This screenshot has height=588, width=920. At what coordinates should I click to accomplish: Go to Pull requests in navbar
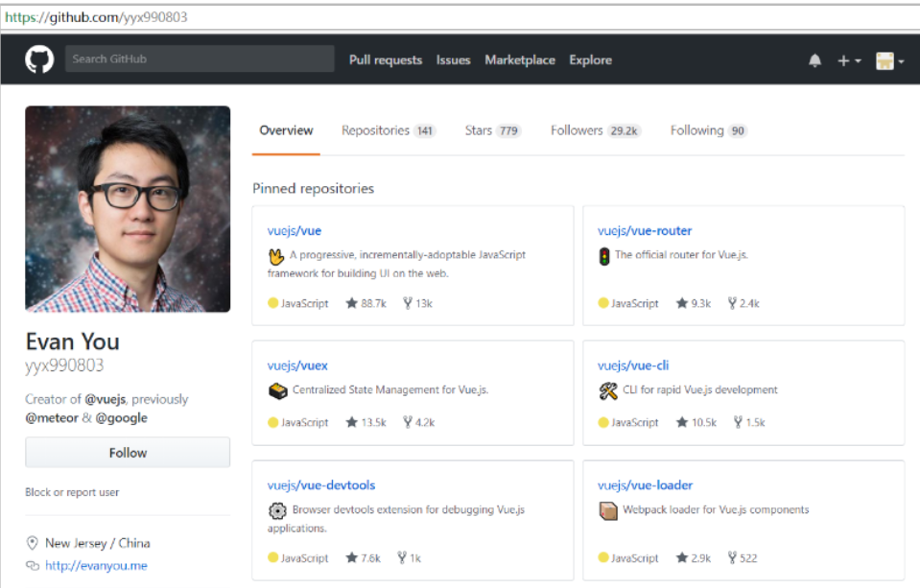pyautogui.click(x=386, y=59)
